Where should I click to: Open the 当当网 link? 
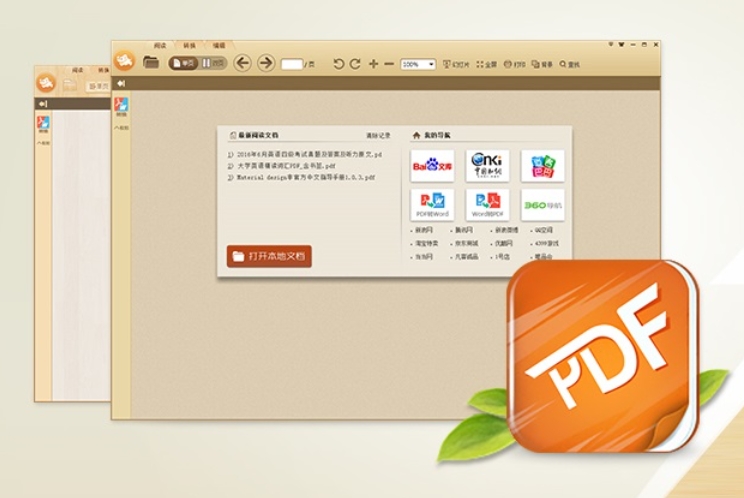click(x=422, y=257)
